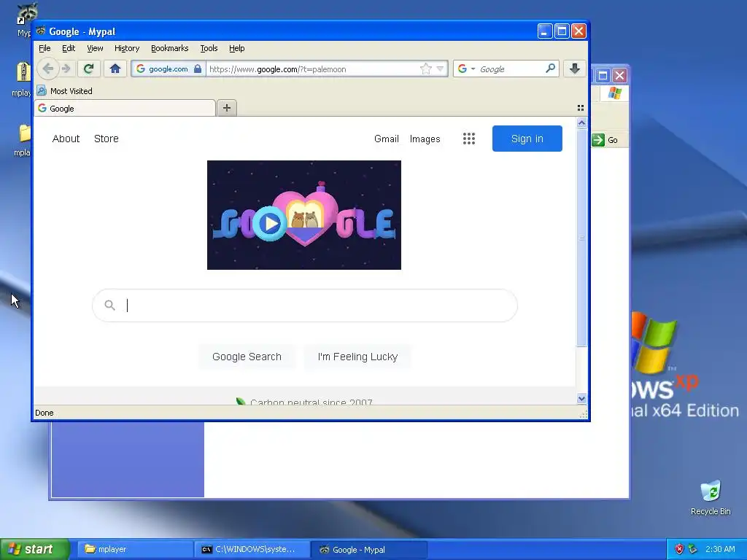Open the Google apps grid
747x560 pixels.
click(x=469, y=139)
